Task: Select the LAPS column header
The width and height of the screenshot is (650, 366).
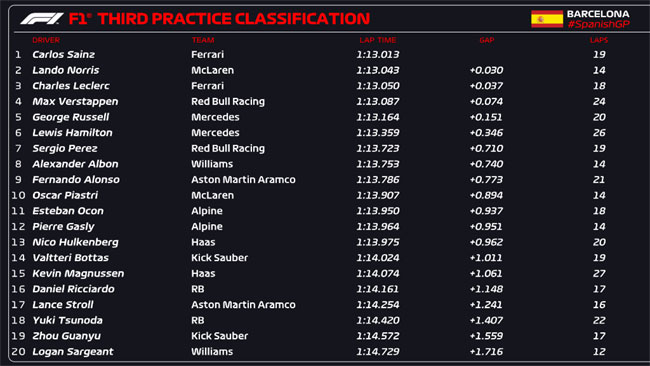Action: 599,40
